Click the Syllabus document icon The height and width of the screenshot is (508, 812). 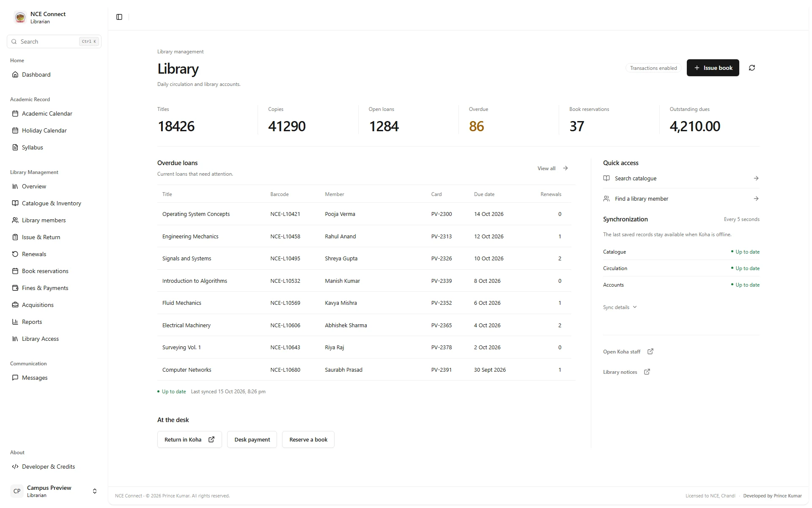(x=15, y=147)
